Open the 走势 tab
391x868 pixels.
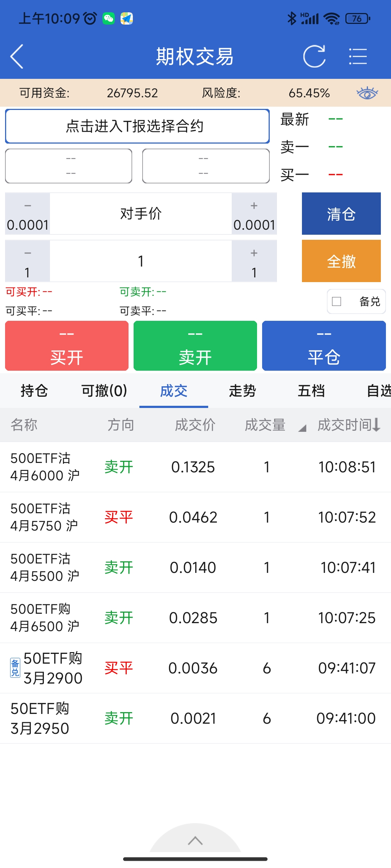pos(242,391)
